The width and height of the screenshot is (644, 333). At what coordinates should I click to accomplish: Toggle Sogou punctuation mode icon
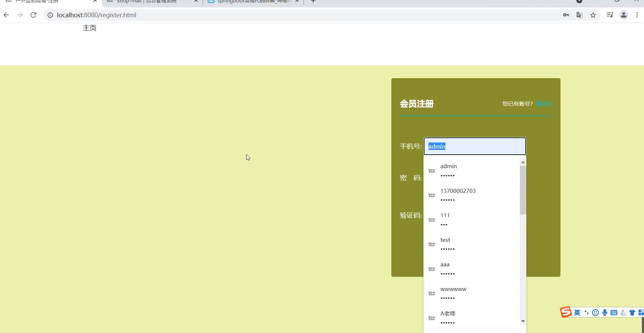tap(586, 313)
